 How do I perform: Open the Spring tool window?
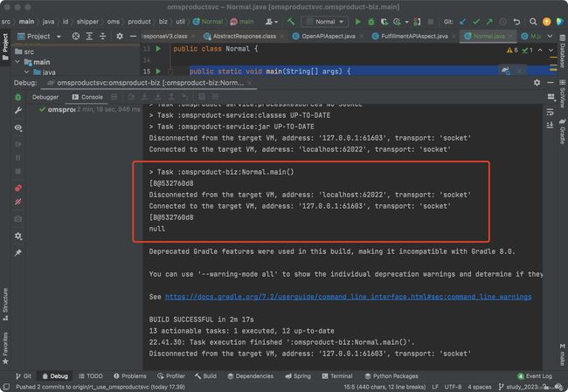coord(298,376)
